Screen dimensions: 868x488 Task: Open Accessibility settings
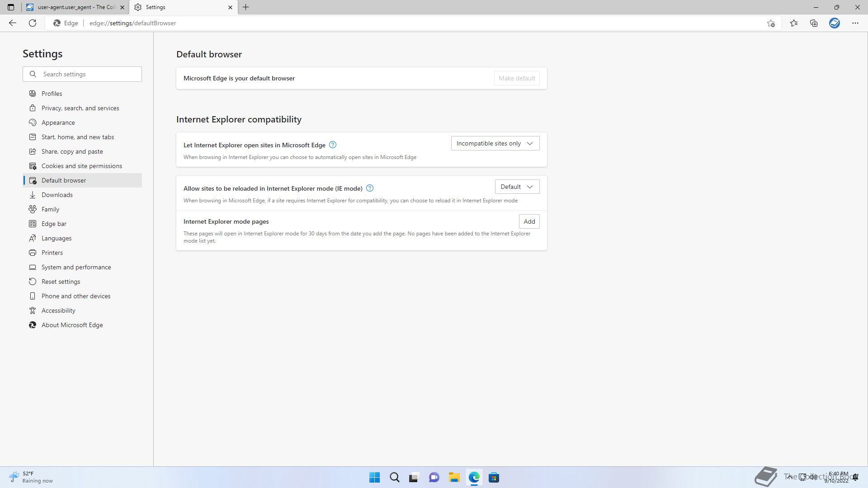[x=82, y=310]
